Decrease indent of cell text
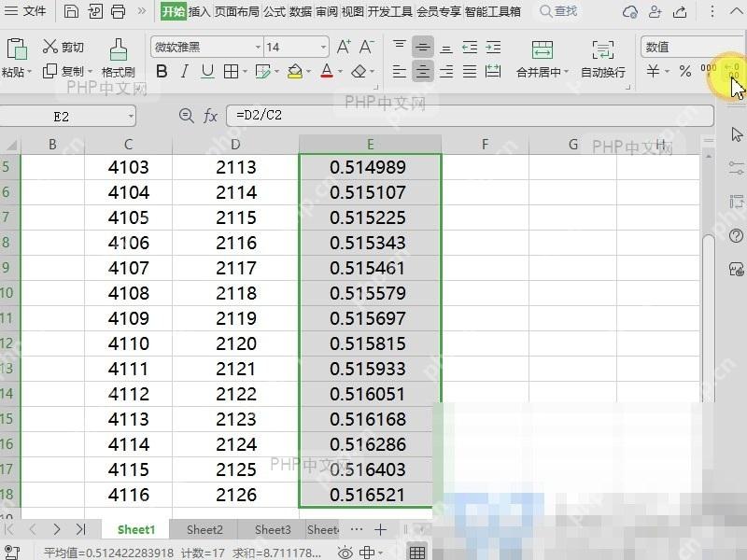The height and width of the screenshot is (560, 747). point(470,47)
